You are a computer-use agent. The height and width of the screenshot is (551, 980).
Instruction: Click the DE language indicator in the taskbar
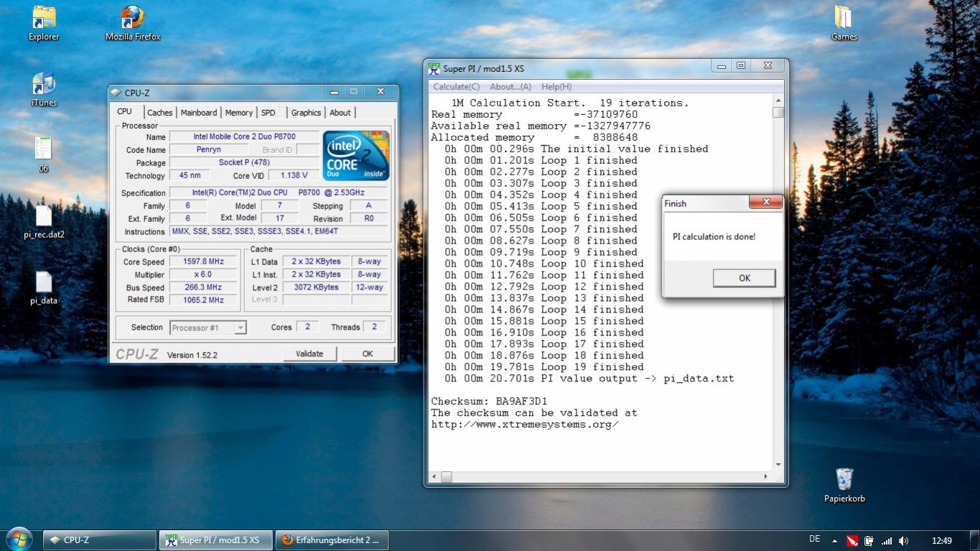pos(814,540)
